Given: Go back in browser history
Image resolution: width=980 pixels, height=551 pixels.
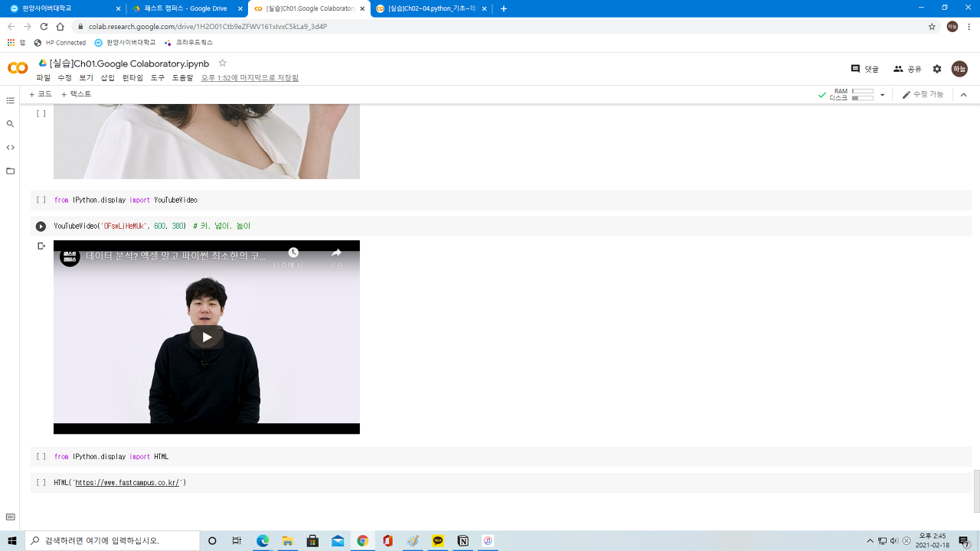Looking at the screenshot, I should tap(11, 26).
